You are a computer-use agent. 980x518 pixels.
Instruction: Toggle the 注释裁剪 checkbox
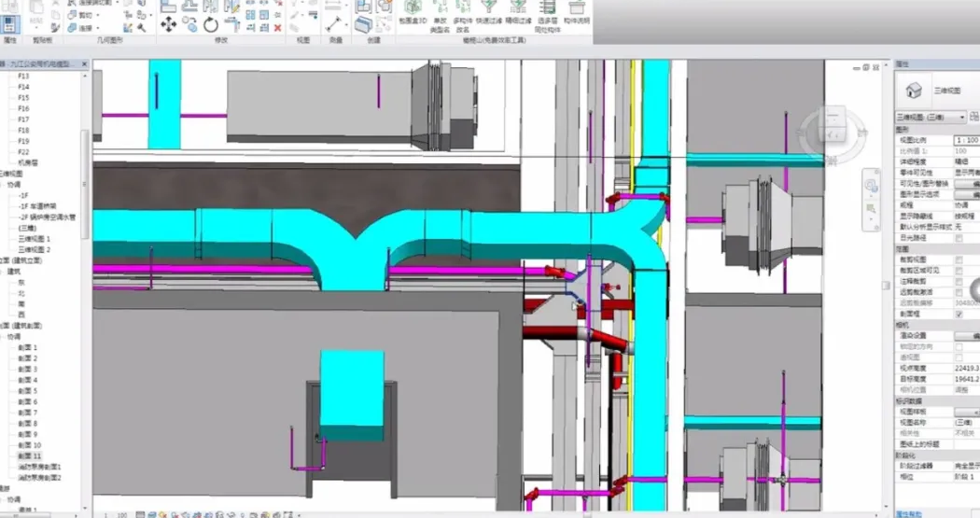coord(959,281)
